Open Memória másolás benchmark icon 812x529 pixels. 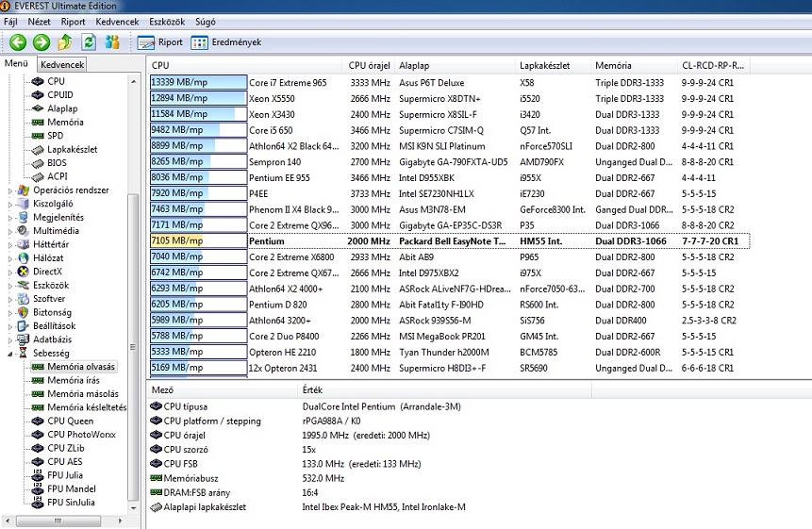point(38,394)
